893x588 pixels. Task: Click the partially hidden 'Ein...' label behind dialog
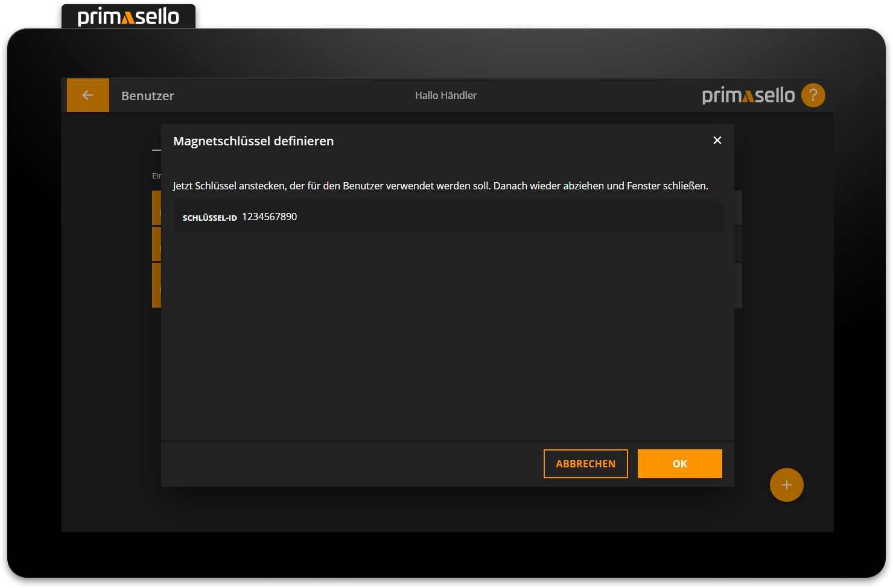pos(156,175)
